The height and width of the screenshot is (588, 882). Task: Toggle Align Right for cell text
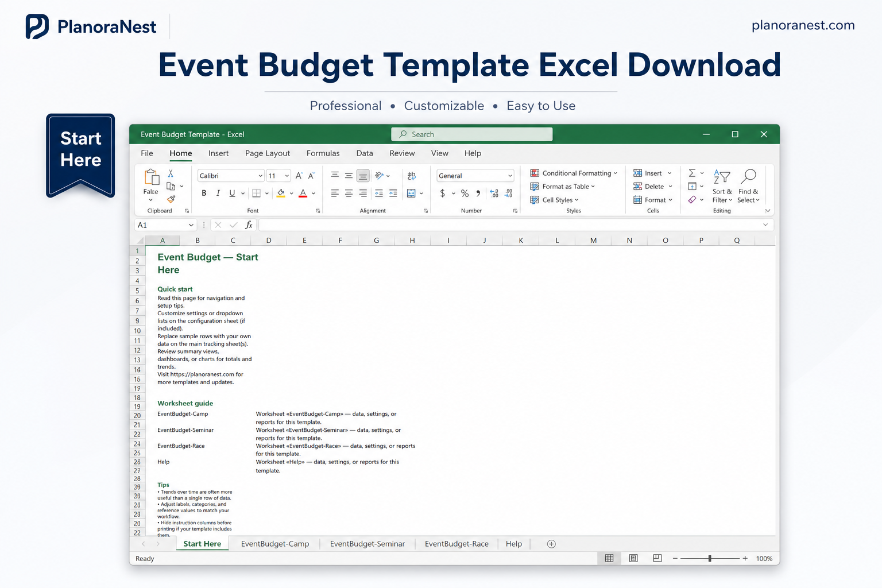coord(363,194)
